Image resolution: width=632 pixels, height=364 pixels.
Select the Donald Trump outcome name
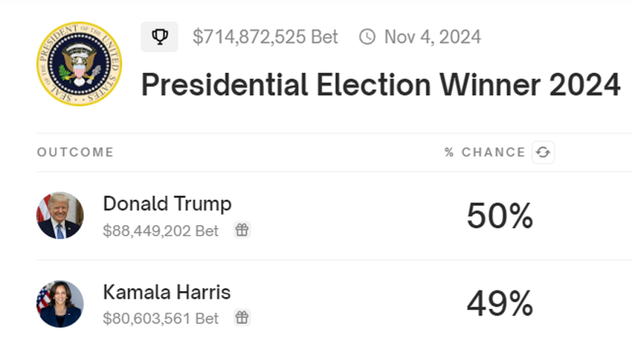click(167, 204)
